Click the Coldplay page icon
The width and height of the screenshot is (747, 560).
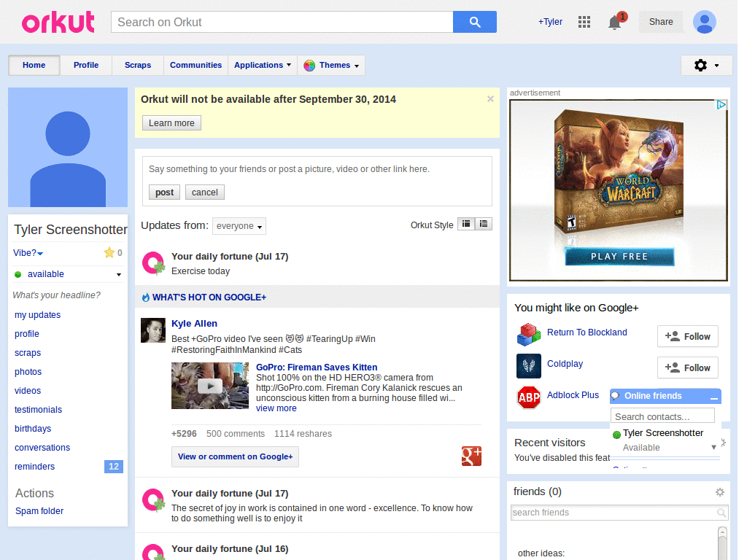coord(528,366)
